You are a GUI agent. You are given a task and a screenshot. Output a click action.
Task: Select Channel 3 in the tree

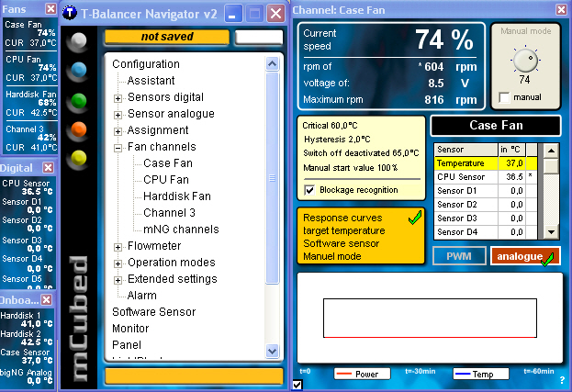[169, 213]
